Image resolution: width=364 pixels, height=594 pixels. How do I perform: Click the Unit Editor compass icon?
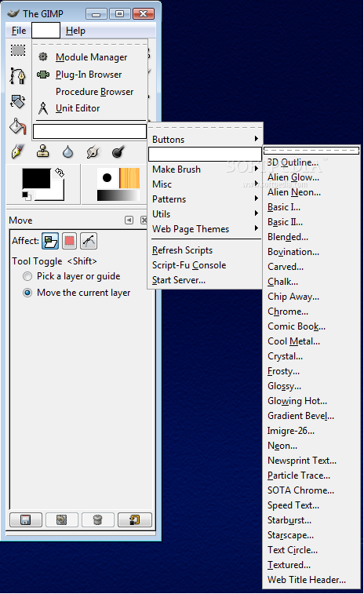43,108
